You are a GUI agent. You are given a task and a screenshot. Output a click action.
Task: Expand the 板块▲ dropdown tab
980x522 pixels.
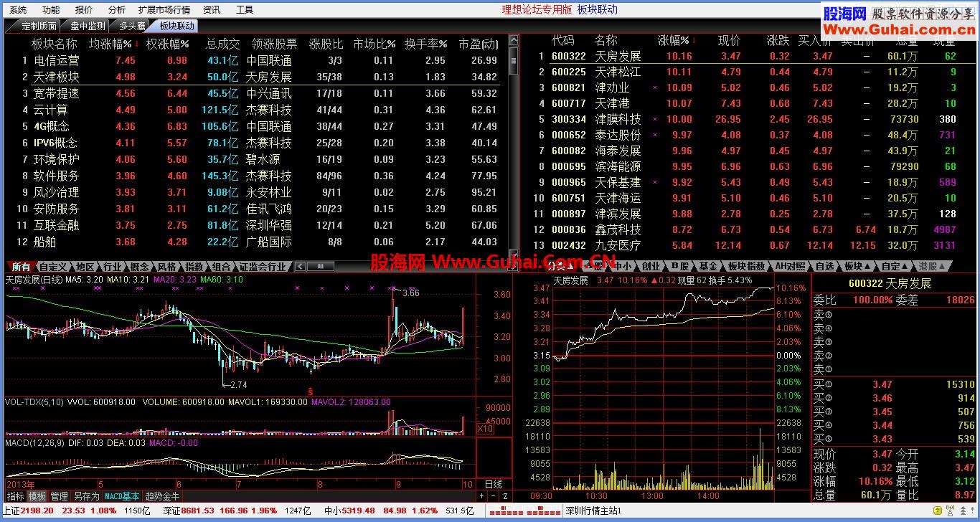(857, 266)
